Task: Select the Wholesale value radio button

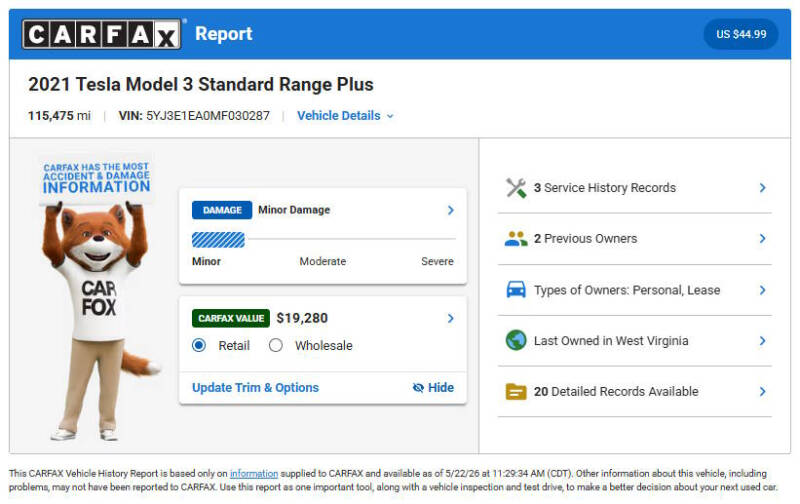Action: (x=276, y=345)
